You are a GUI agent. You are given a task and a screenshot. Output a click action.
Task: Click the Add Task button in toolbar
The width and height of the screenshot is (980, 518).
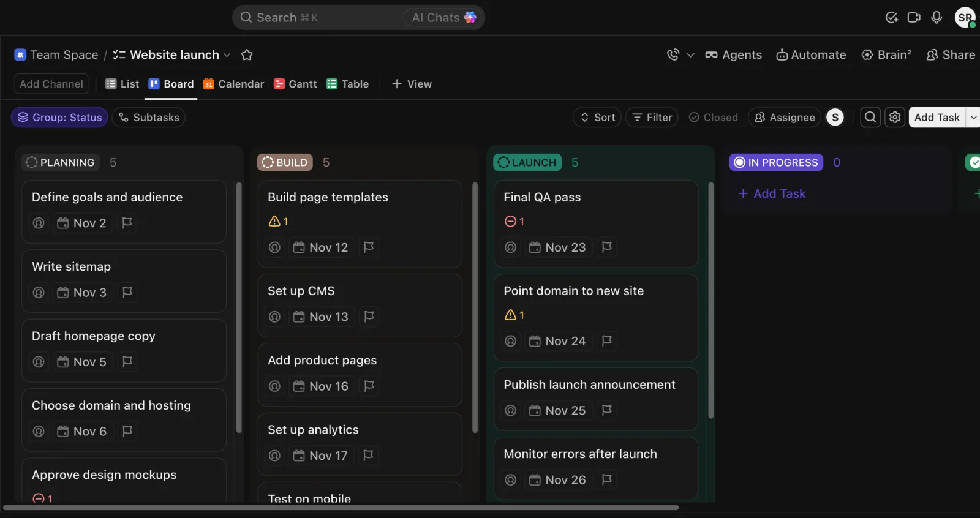click(937, 118)
